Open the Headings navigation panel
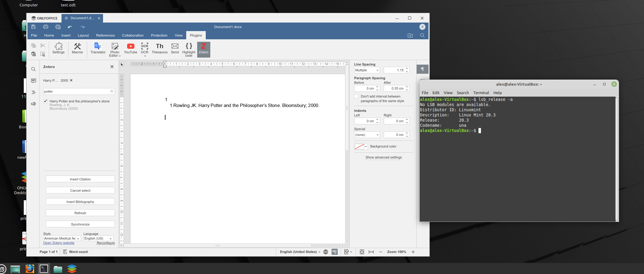The height and width of the screenshot is (274, 644). pyautogui.click(x=34, y=92)
